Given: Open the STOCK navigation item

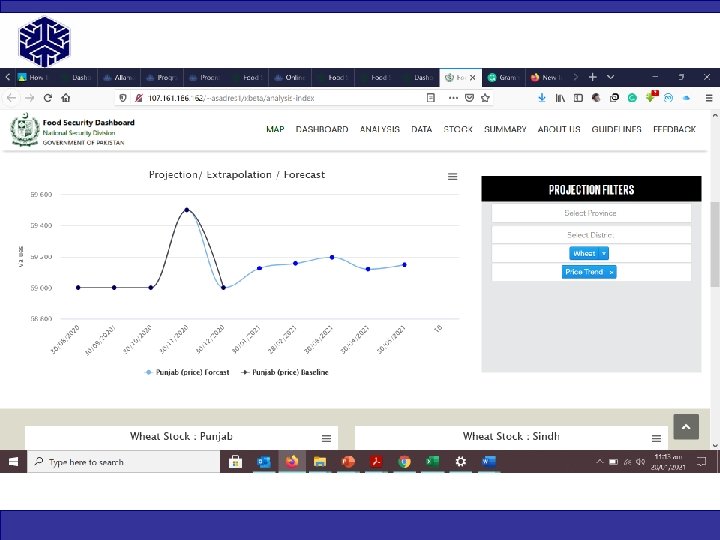Looking at the screenshot, I should coord(458,129).
